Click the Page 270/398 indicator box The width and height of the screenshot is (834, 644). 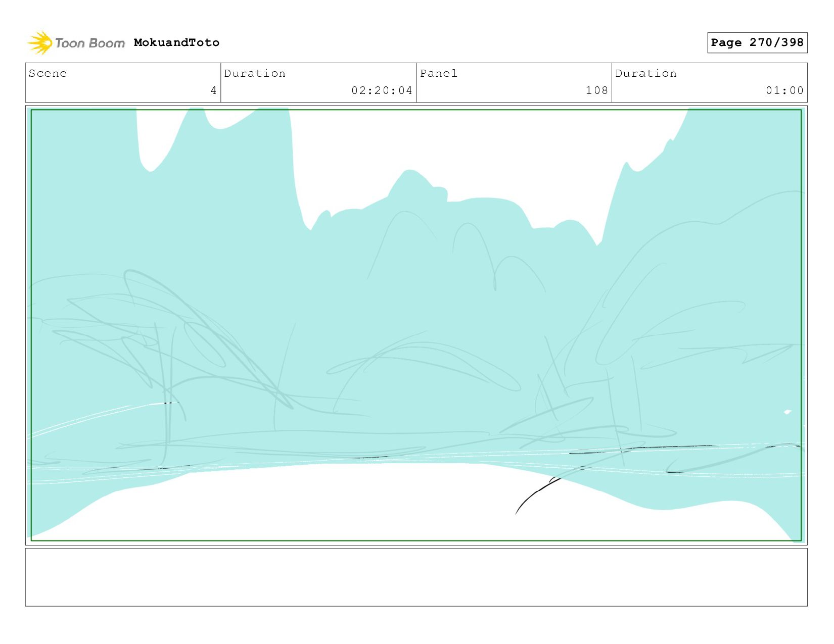coord(757,42)
